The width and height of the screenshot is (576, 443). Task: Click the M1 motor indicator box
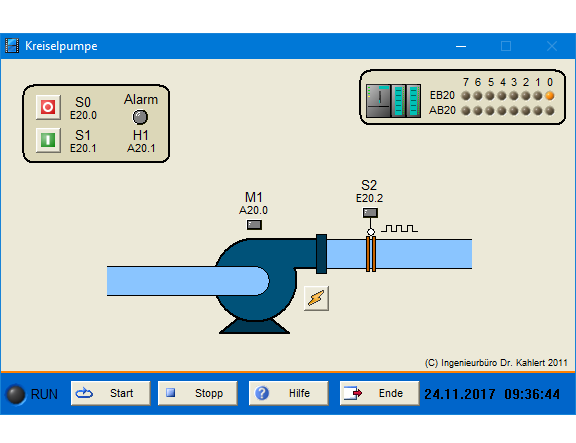[x=254, y=224]
